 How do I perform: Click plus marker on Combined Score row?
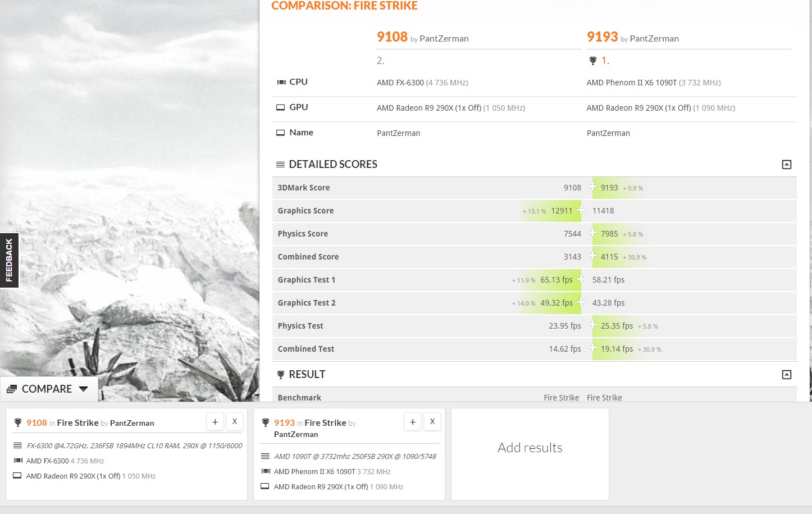click(x=592, y=256)
